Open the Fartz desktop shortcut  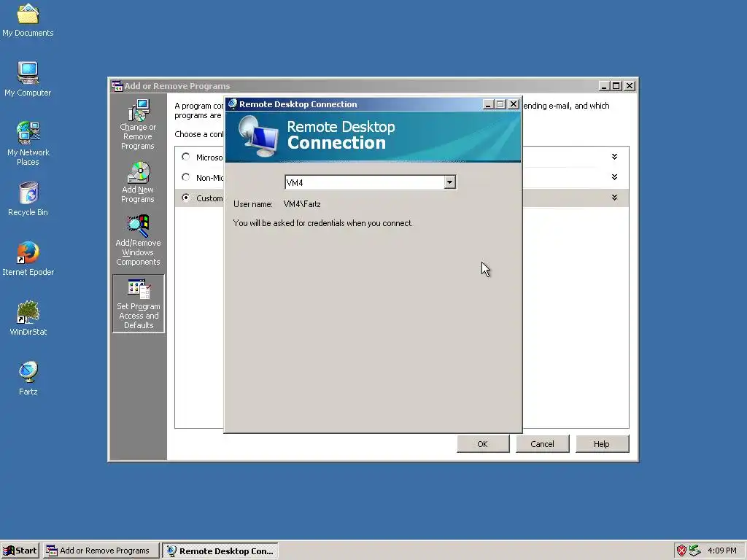coord(28,378)
